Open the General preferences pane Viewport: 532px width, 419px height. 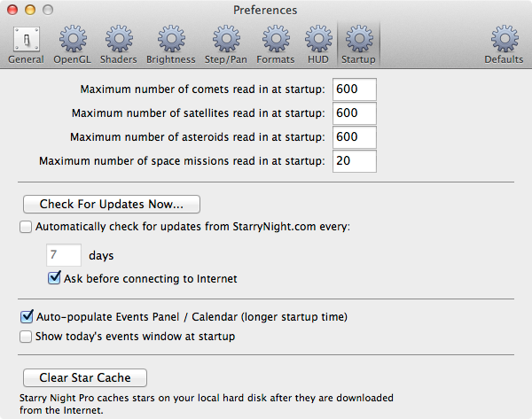point(26,44)
